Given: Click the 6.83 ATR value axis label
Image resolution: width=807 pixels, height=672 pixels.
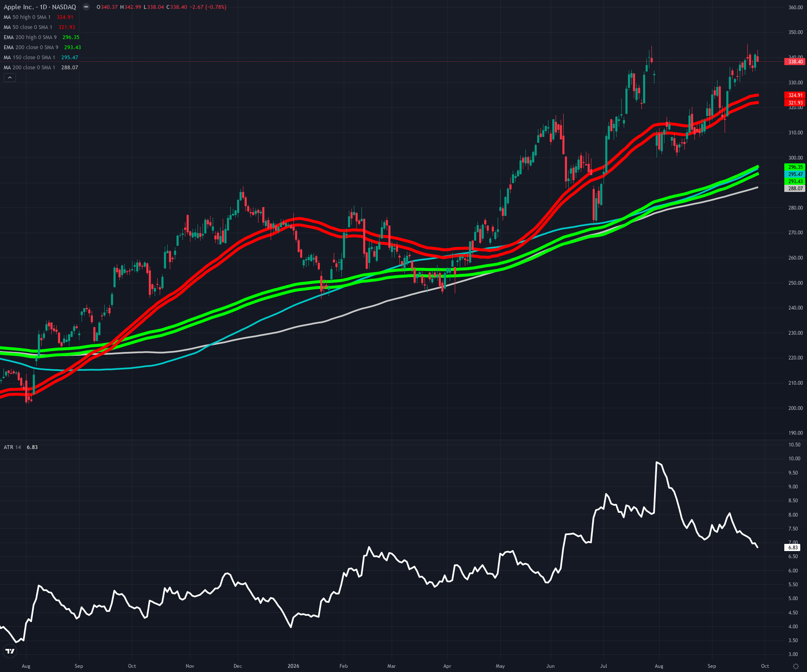Looking at the screenshot, I should pyautogui.click(x=793, y=548).
